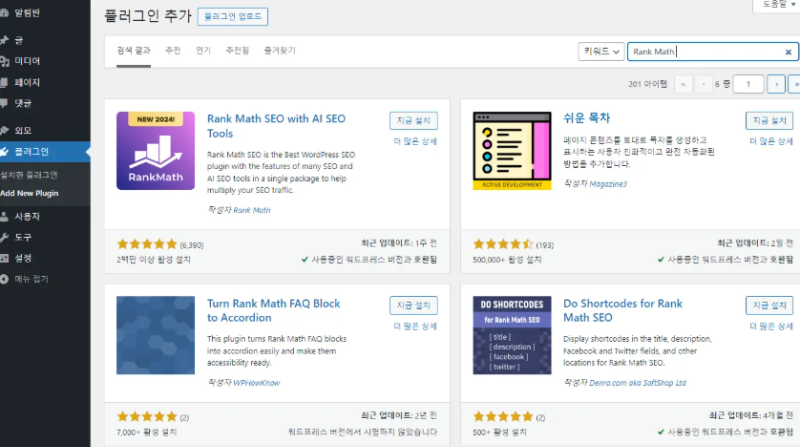800x447 pixels.
Task: Clear the Rank Math search text
Action: (788, 52)
